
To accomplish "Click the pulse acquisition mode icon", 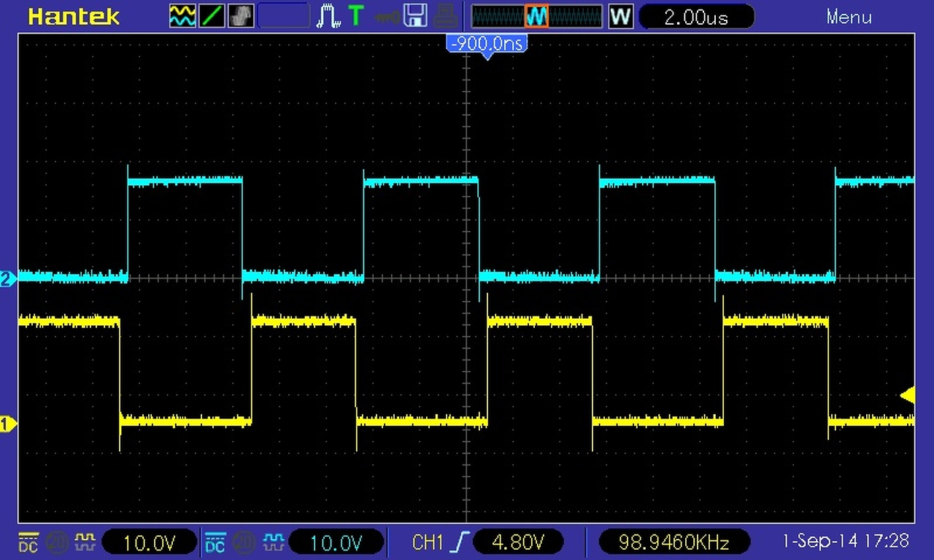I will [x=328, y=16].
